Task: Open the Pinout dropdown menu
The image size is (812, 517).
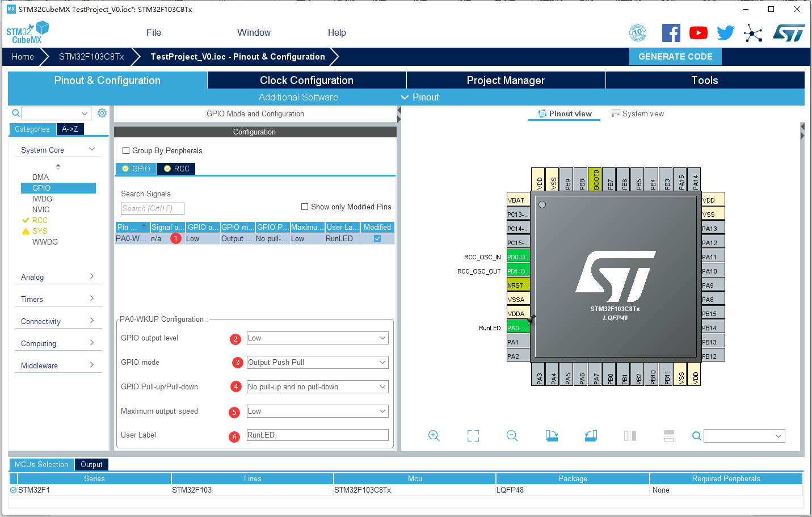Action: pyautogui.click(x=420, y=97)
